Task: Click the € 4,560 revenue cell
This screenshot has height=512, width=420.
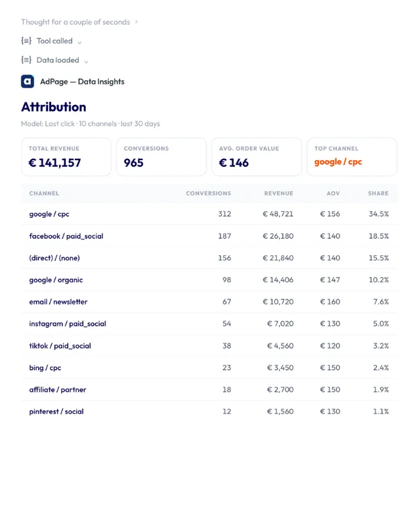Action: (x=280, y=345)
